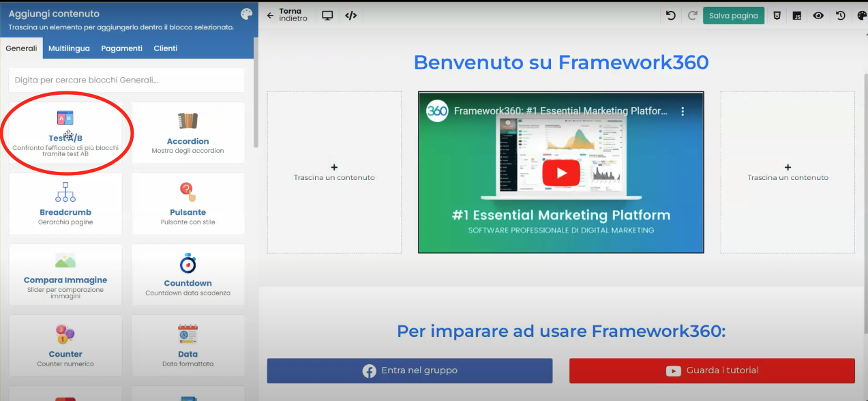868x401 pixels.
Task: Click the Entra nel gruppo button
Action: 410,370
